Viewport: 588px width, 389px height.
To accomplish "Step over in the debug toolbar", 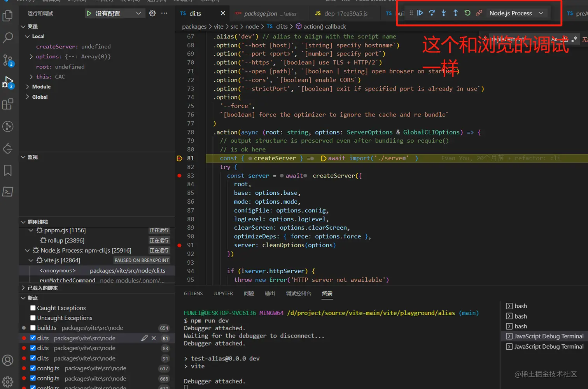I will point(432,13).
